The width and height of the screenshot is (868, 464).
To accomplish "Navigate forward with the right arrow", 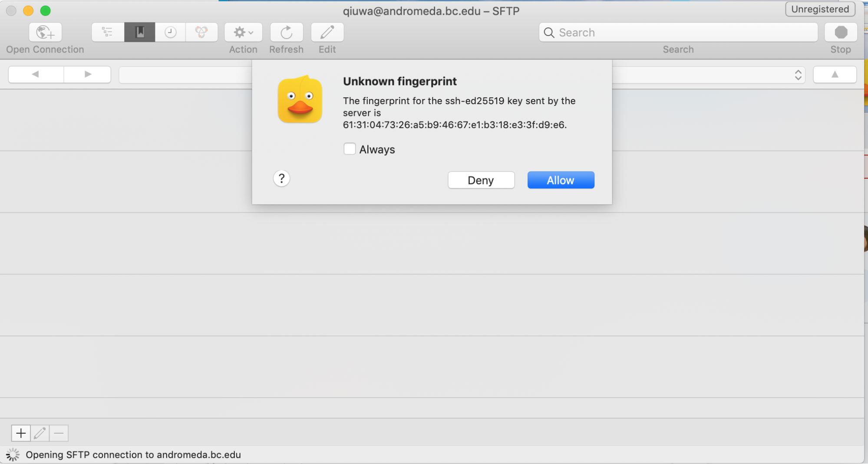I will point(88,74).
